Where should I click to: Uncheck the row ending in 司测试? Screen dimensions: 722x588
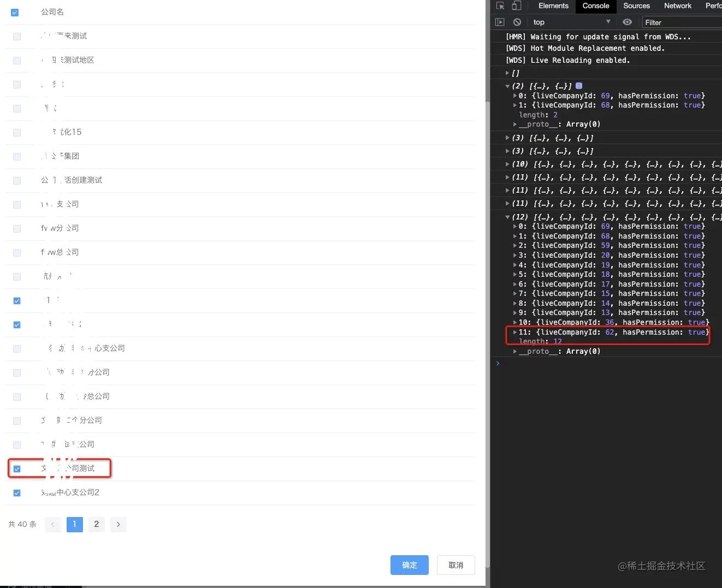[17, 468]
